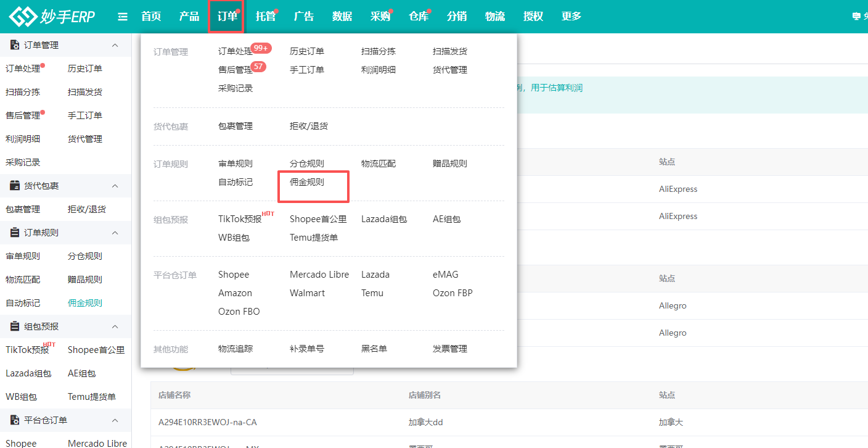Click the hamburger menu icon beside the logo

122,17
